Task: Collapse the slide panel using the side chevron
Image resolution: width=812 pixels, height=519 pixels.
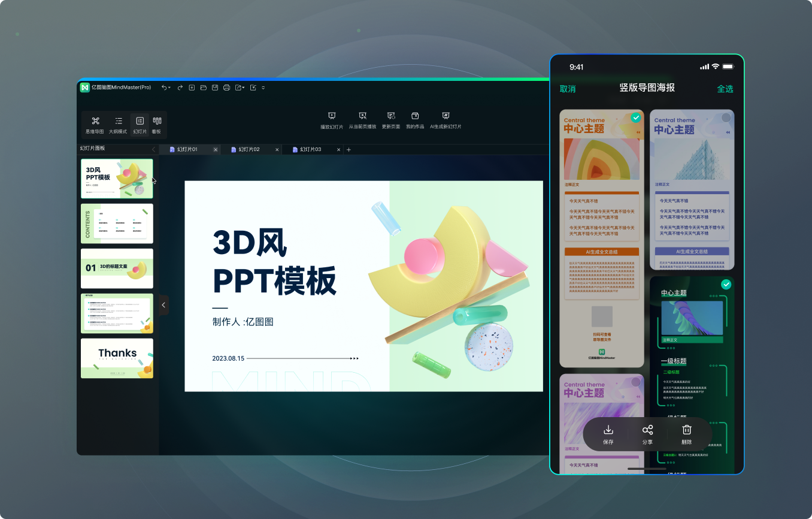Action: point(164,305)
